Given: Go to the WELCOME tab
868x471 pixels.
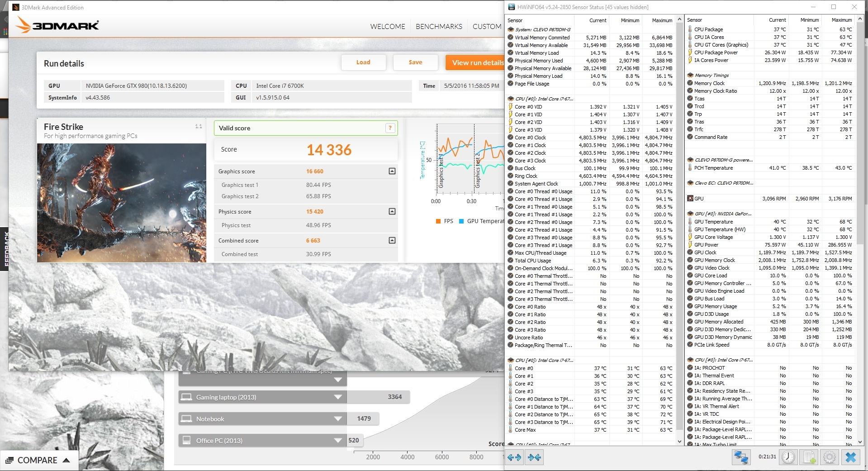Looking at the screenshot, I should pyautogui.click(x=388, y=27).
